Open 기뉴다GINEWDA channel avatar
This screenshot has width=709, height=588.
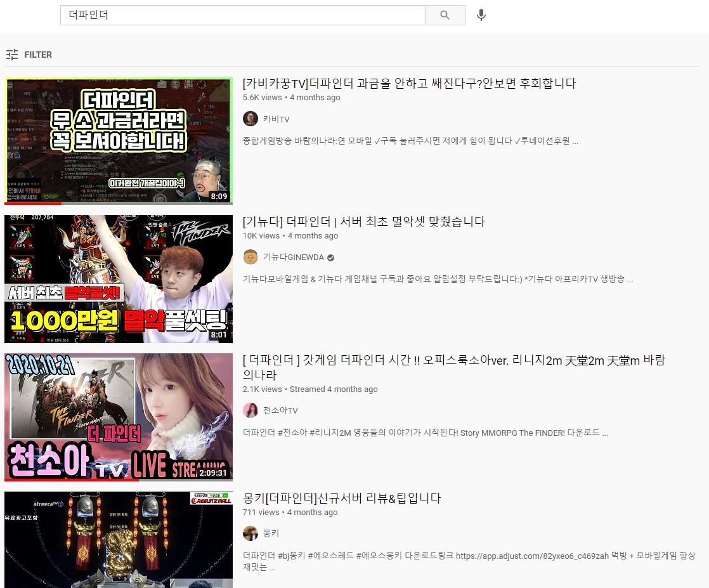pyautogui.click(x=250, y=257)
